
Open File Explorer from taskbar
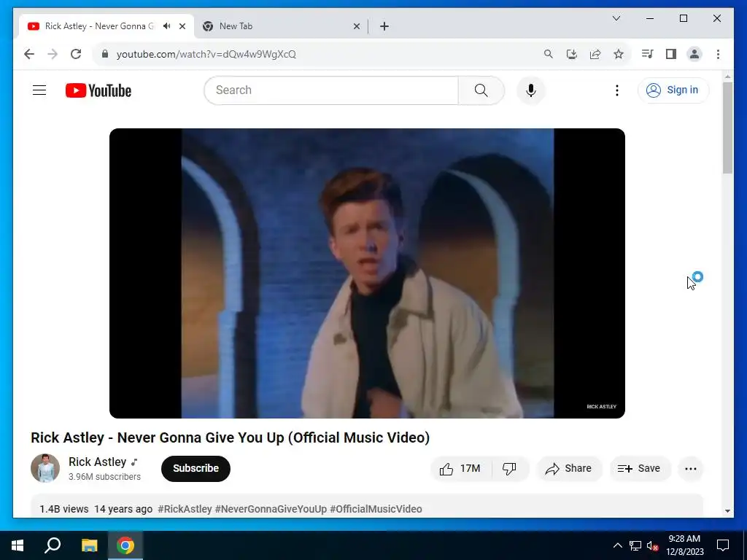pos(89,545)
